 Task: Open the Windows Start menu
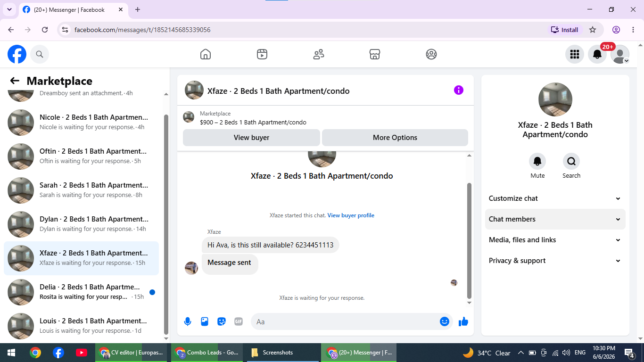click(11, 353)
